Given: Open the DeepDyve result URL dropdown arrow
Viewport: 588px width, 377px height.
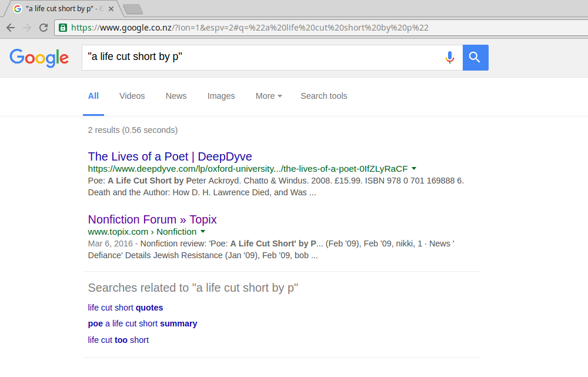Looking at the screenshot, I should point(414,169).
